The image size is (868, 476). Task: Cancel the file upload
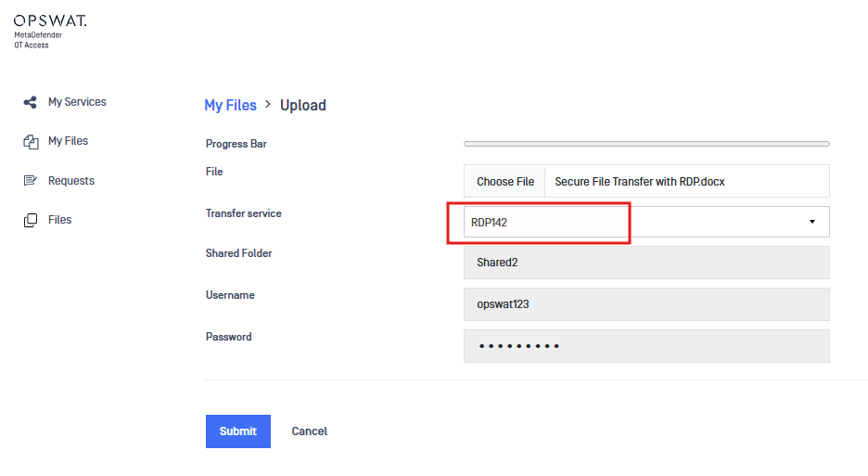pyautogui.click(x=309, y=431)
